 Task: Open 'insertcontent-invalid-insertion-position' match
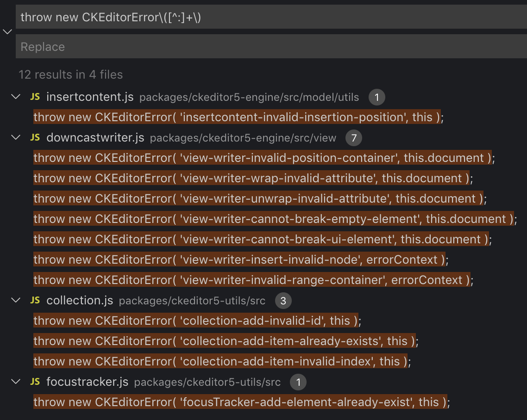(x=238, y=117)
